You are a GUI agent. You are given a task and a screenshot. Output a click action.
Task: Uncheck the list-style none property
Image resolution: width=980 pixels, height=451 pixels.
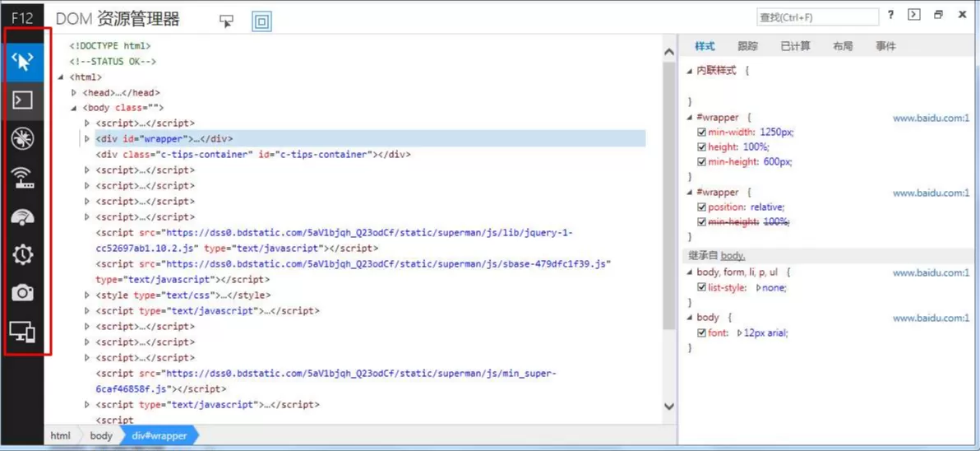(x=701, y=288)
